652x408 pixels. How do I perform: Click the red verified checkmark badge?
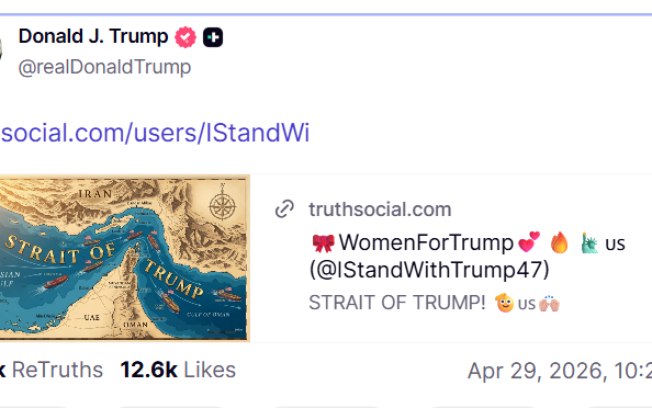coord(186,38)
